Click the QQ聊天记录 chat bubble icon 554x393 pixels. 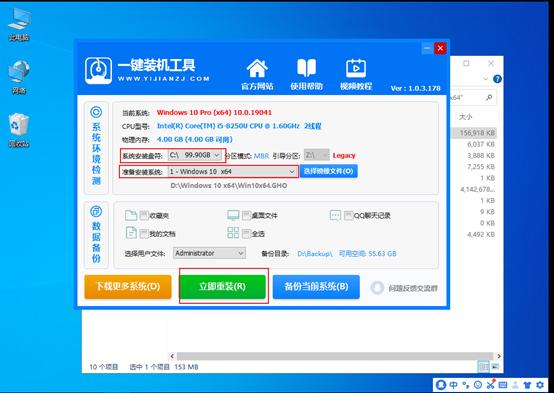point(335,215)
